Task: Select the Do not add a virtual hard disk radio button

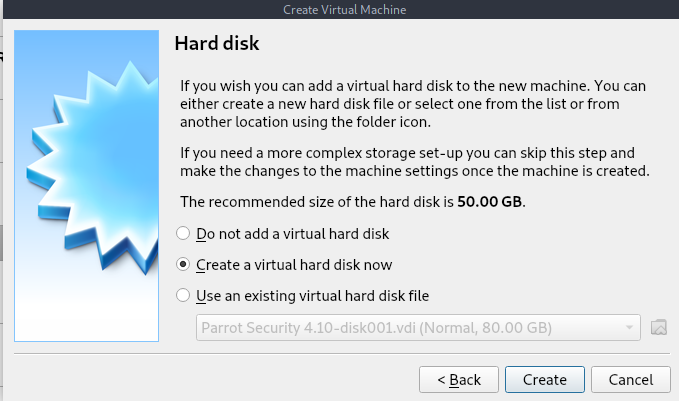Action: coord(183,233)
